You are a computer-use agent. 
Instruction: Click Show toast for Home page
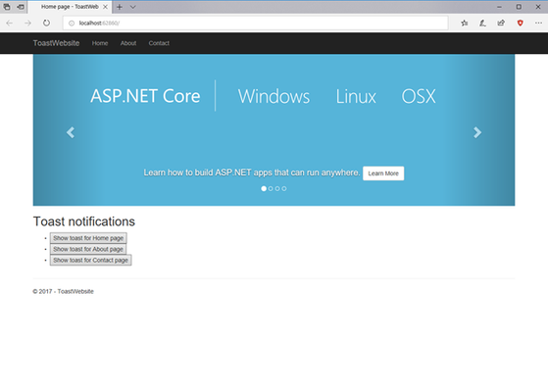point(88,238)
